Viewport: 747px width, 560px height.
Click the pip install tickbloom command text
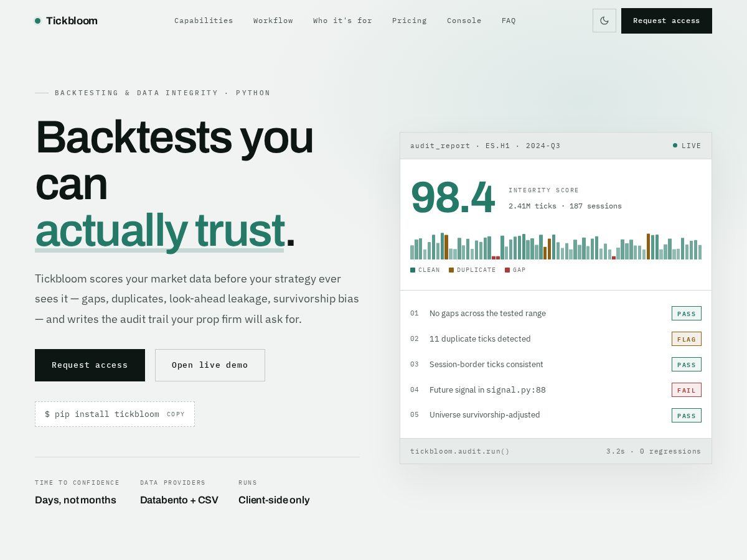[x=102, y=414]
